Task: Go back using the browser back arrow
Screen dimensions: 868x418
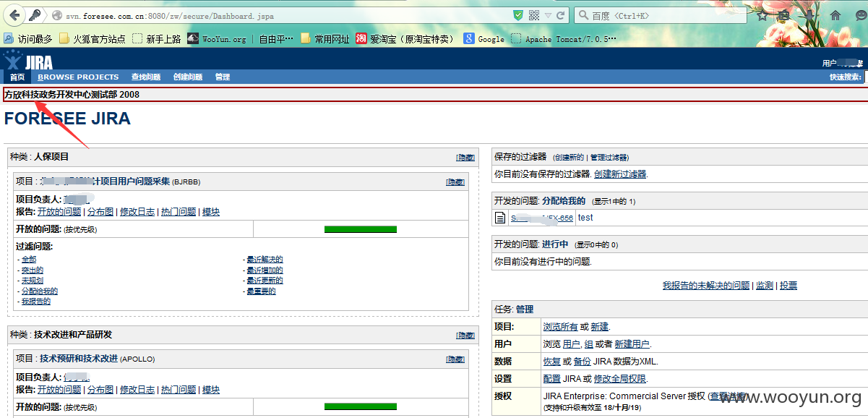Action: 14,15
